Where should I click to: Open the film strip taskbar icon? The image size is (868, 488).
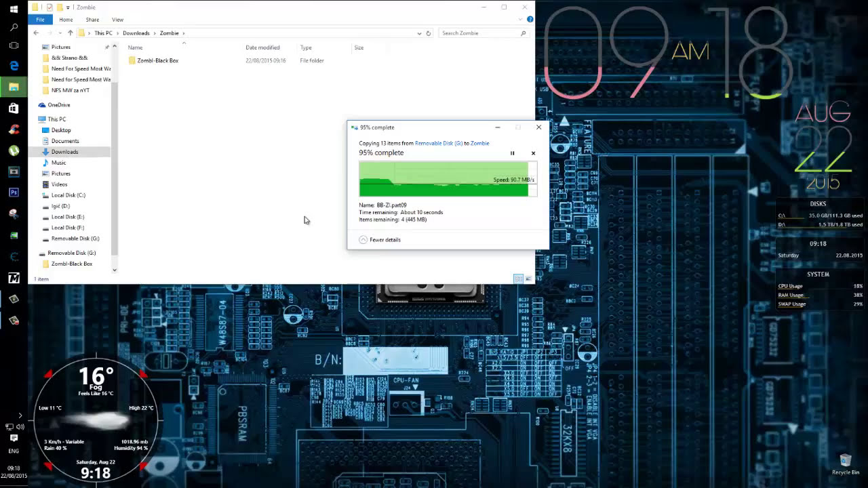coord(14,171)
